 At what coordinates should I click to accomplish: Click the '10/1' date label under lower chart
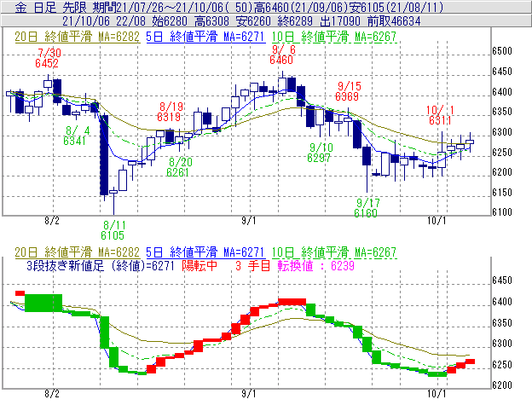(437, 393)
